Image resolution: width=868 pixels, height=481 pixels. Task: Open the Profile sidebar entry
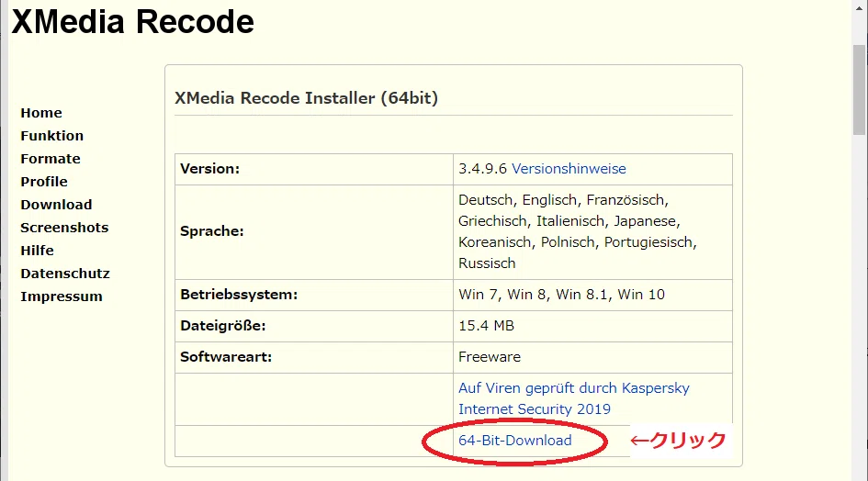44,182
